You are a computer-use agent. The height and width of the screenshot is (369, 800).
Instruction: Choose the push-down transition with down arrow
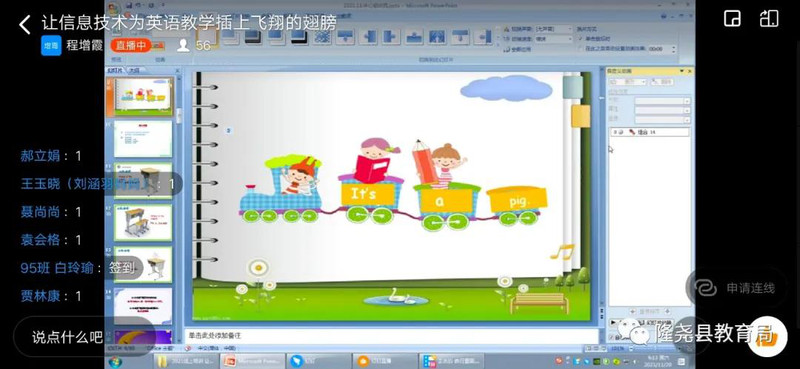point(345,37)
